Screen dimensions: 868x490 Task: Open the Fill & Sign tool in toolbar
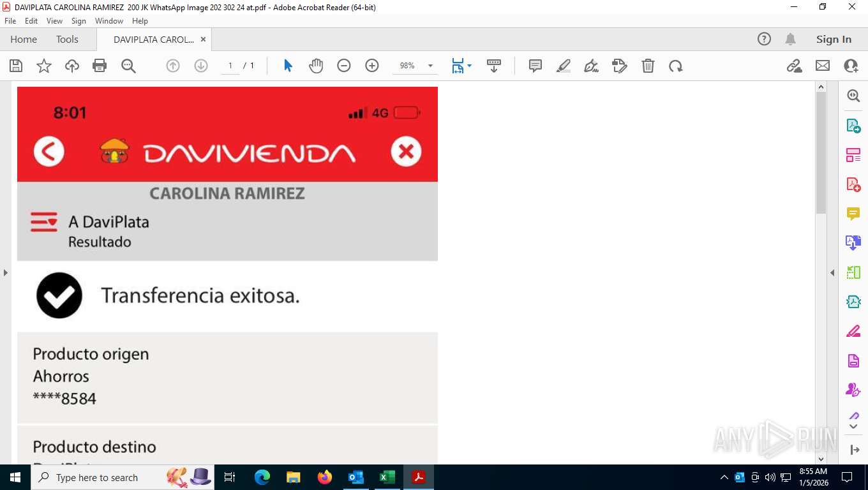(x=592, y=66)
